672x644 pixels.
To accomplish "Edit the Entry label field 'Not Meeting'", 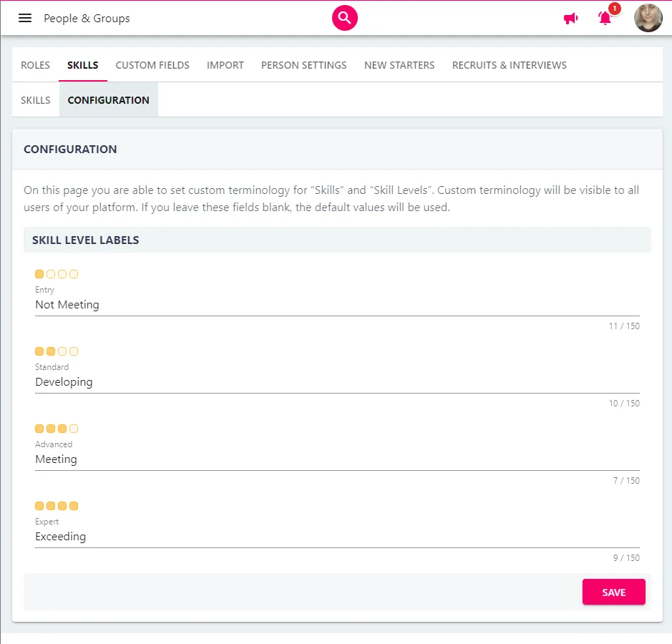I will tap(337, 305).
